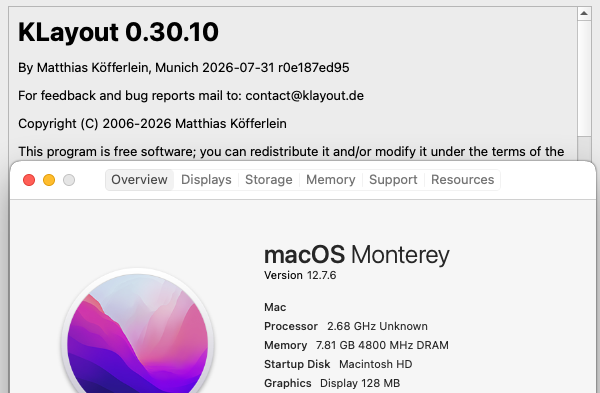Click Graphics Display 128 MB line
This screenshot has width=600, height=393.
point(332,383)
